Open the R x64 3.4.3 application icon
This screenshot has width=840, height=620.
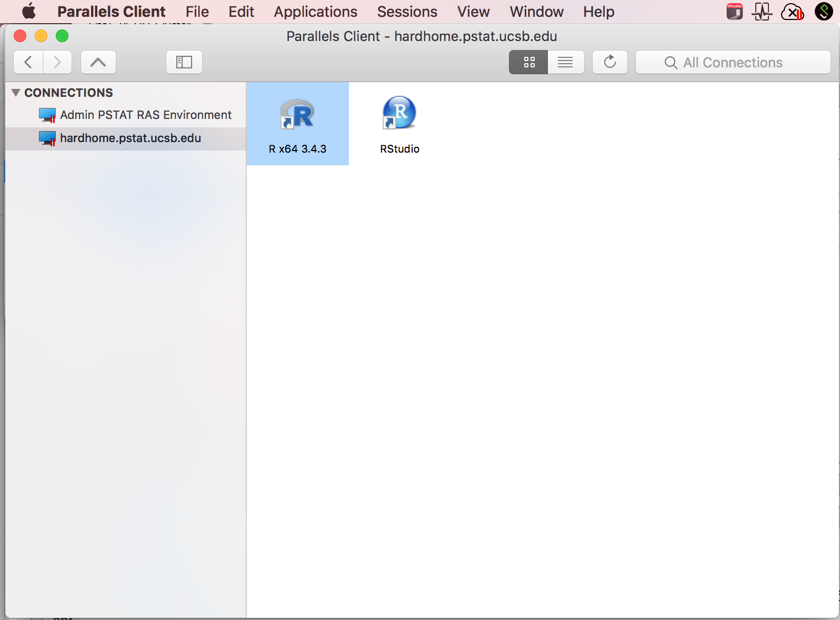coord(297,114)
